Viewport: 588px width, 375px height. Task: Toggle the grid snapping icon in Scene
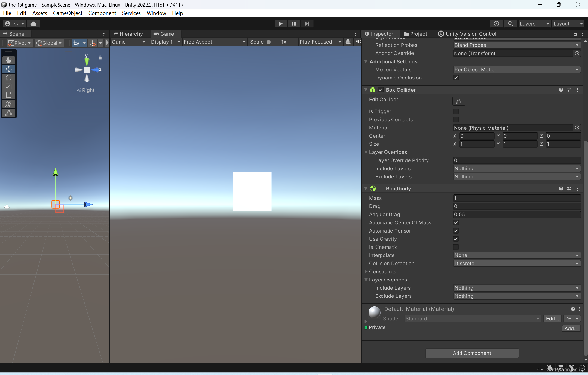76,43
